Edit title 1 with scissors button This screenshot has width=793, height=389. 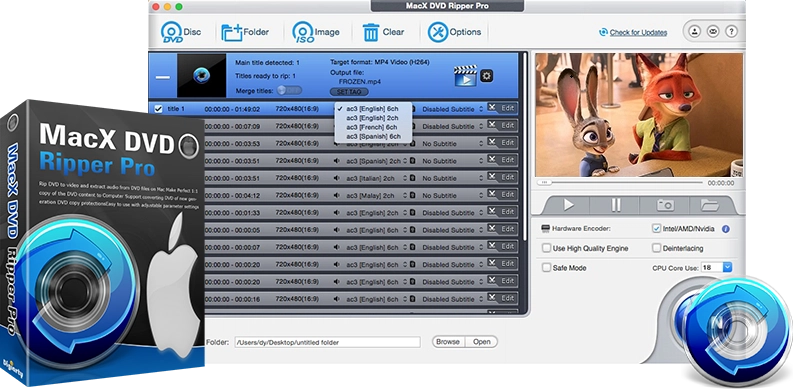(x=501, y=108)
